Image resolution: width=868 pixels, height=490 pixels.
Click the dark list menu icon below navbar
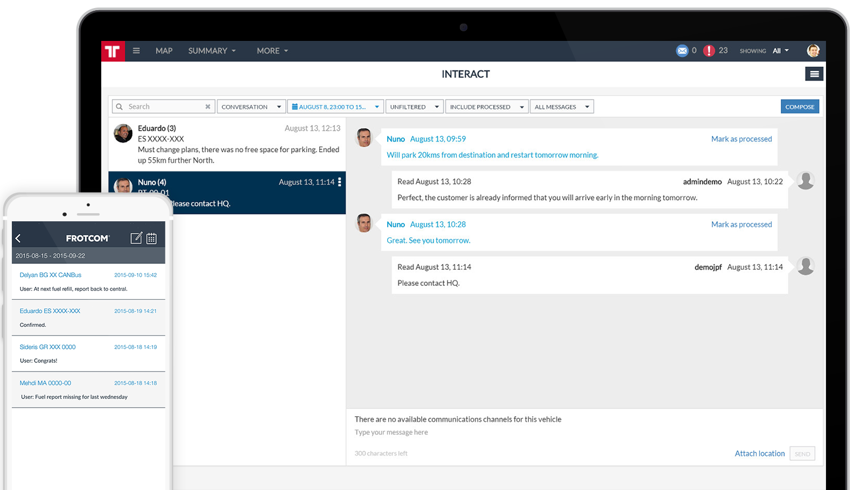pyautogui.click(x=814, y=74)
